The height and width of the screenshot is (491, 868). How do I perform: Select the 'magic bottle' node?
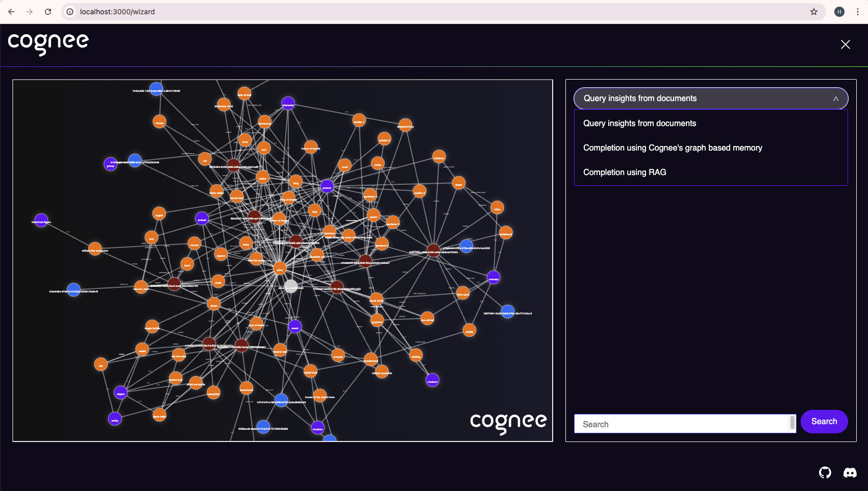(x=152, y=327)
